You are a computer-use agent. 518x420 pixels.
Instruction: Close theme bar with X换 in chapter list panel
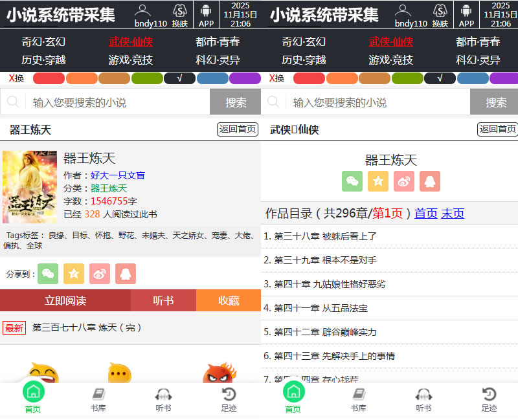coord(276,78)
